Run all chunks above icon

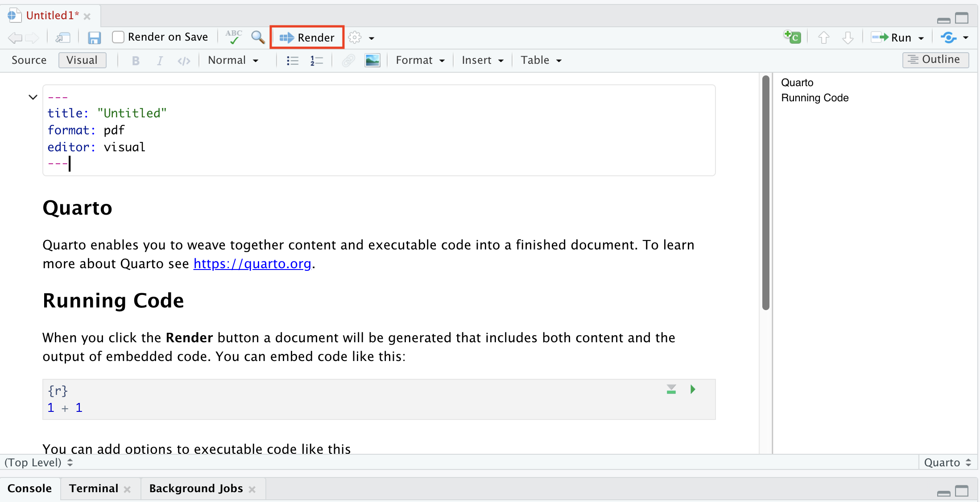click(x=671, y=390)
